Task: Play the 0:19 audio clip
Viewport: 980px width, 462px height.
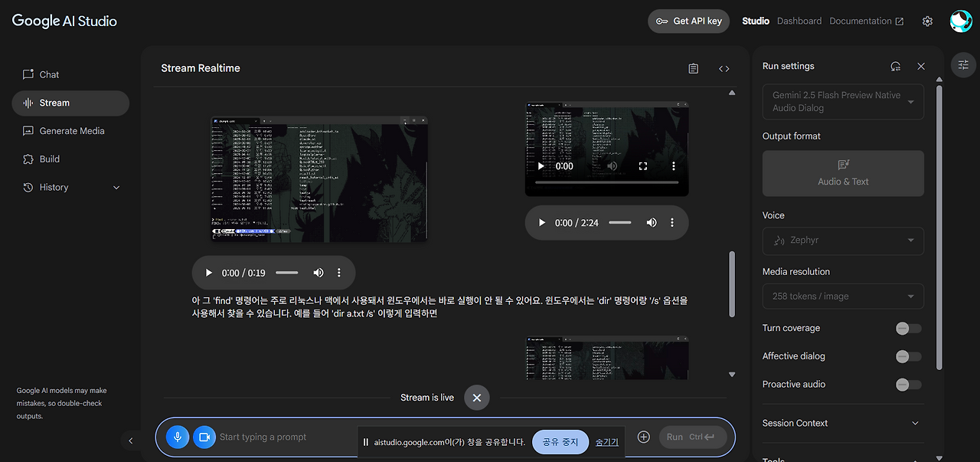Action: click(x=208, y=273)
